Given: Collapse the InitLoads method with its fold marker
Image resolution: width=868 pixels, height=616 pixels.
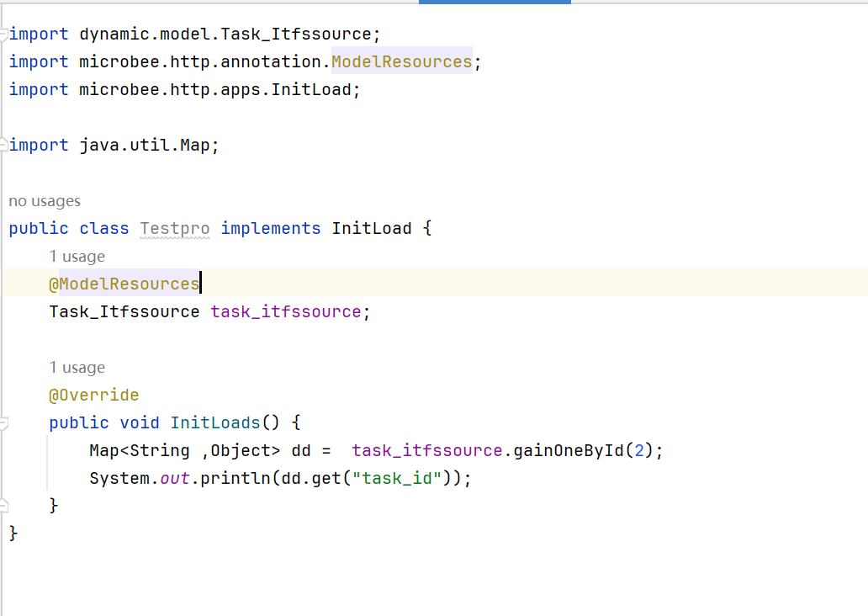Looking at the screenshot, I should [4, 422].
